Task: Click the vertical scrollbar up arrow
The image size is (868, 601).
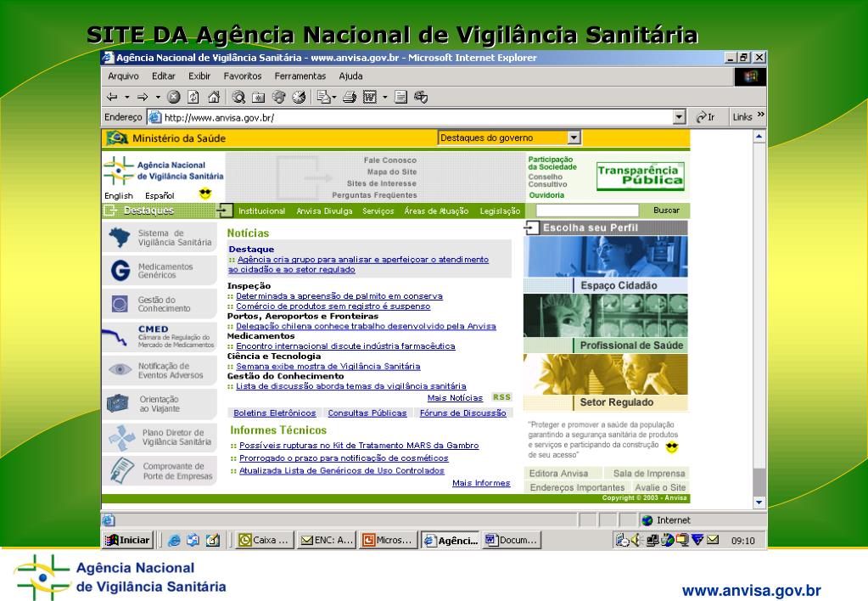Action: click(759, 137)
